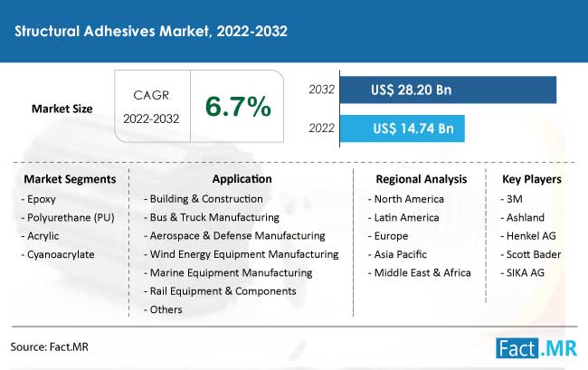The width and height of the screenshot is (588, 370).
Task: Click the 'Ashland' key player
Action: (x=526, y=217)
